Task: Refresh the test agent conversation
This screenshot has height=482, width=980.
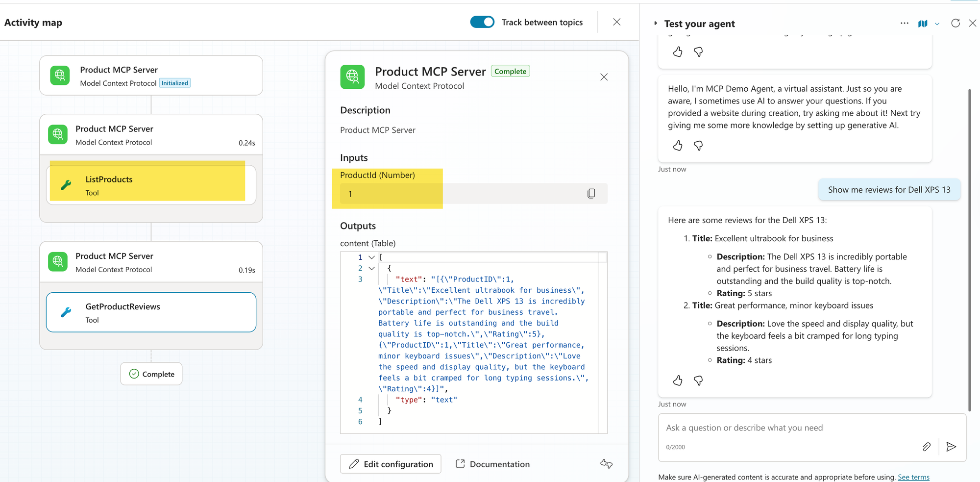Action: [955, 23]
